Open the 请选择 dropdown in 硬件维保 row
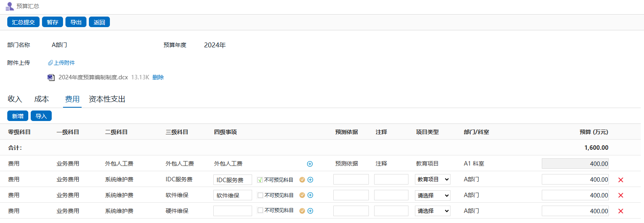The height and width of the screenshot is (223, 644). tap(432, 211)
